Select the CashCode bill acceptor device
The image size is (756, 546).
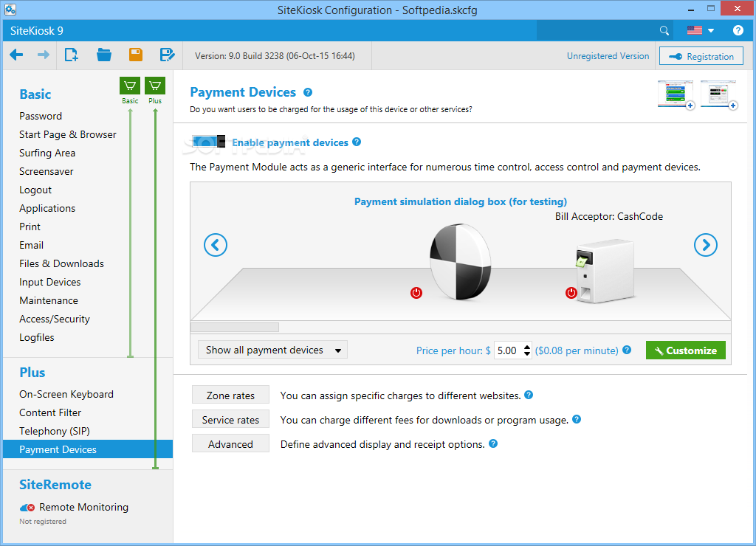point(605,271)
